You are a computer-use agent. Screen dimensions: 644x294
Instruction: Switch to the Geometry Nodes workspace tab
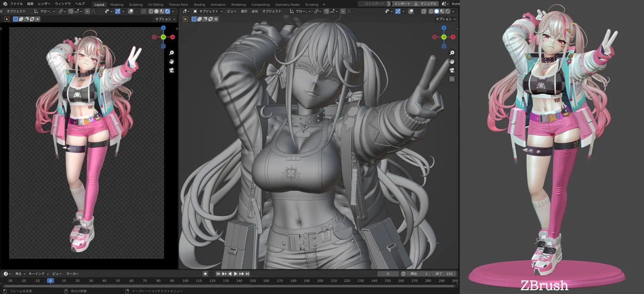pyautogui.click(x=287, y=4)
